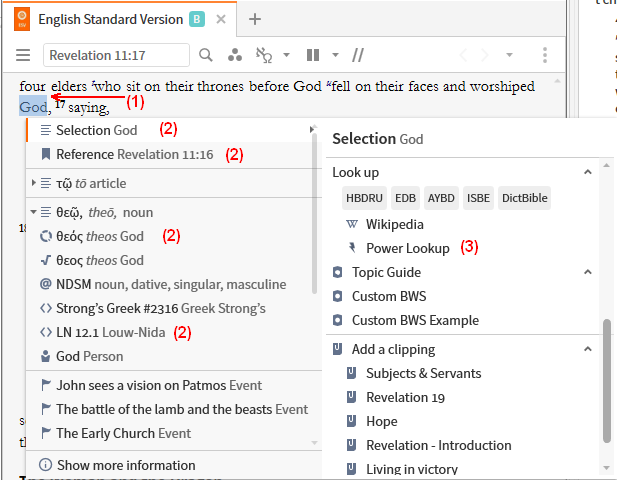617x480 pixels.
Task: Select the God Person entry
Action: [x=172, y=356]
